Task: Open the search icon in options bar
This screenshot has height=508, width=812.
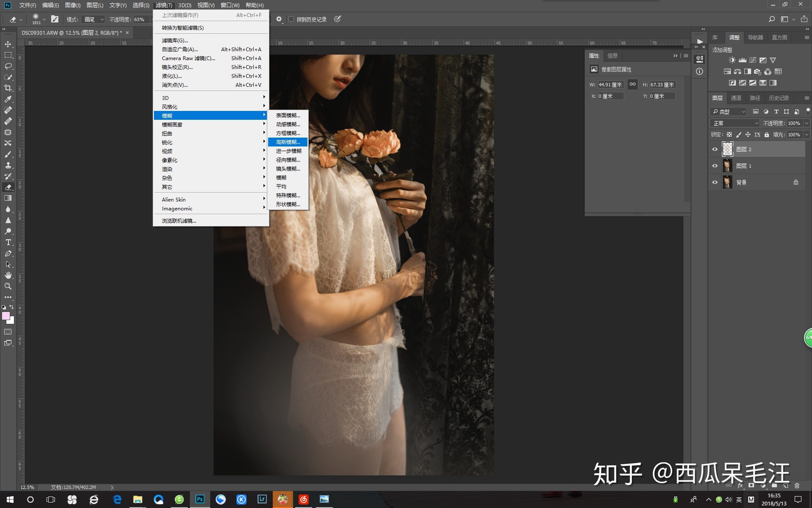Action: [771, 19]
